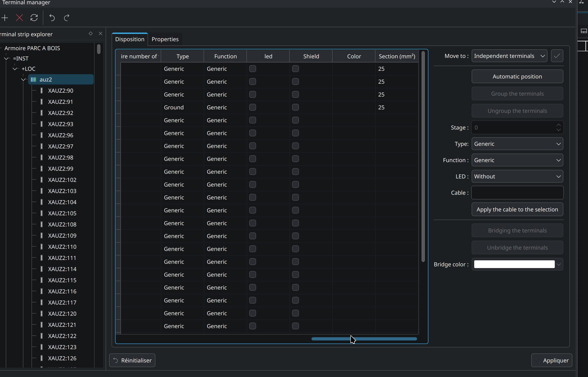Click the checkmark next to Move to
This screenshot has height=377, width=588.
557,56
